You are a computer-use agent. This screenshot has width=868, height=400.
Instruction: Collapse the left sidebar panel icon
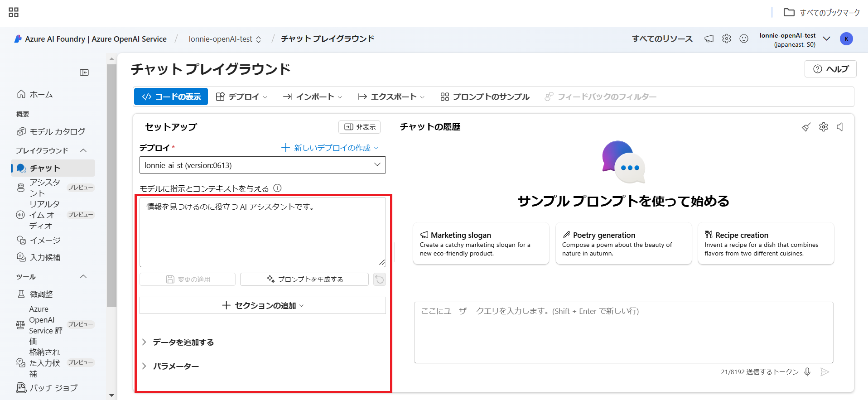(84, 72)
